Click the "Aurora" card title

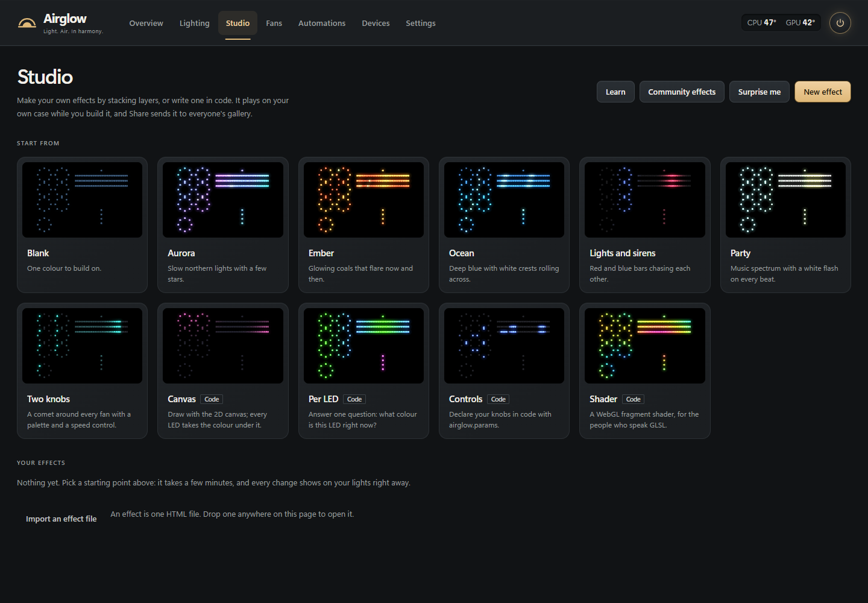pos(181,253)
